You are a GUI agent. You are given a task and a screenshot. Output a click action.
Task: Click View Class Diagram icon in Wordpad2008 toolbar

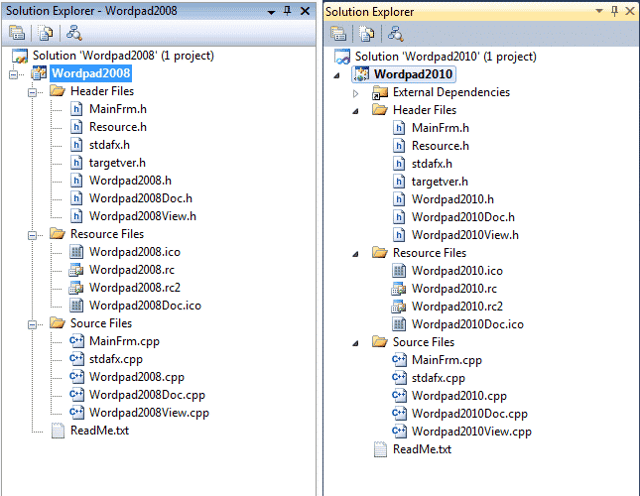[x=74, y=33]
